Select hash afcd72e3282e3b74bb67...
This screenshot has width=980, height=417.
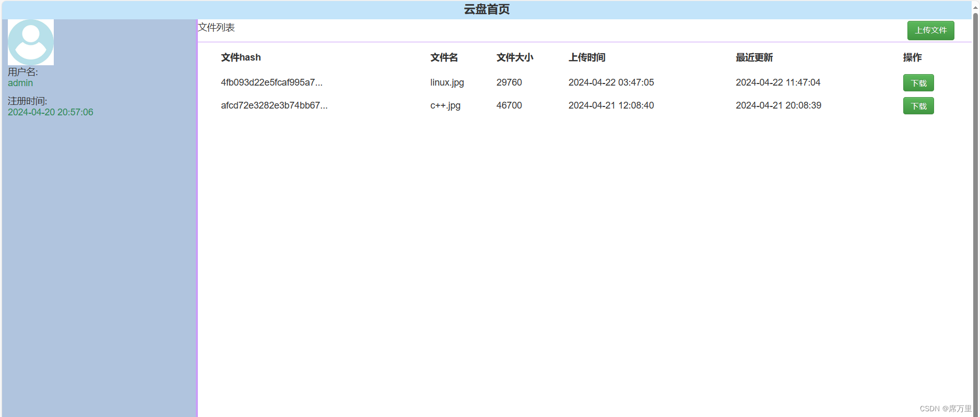[x=274, y=105]
